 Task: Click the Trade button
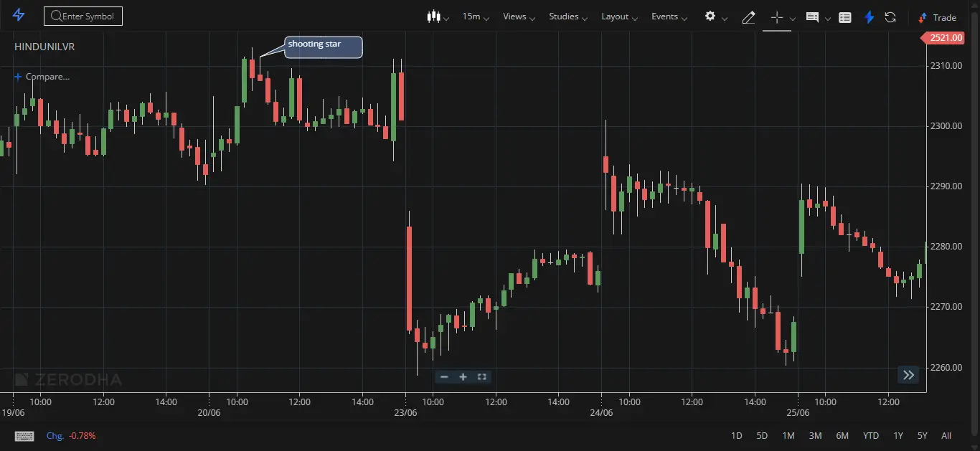tap(938, 17)
